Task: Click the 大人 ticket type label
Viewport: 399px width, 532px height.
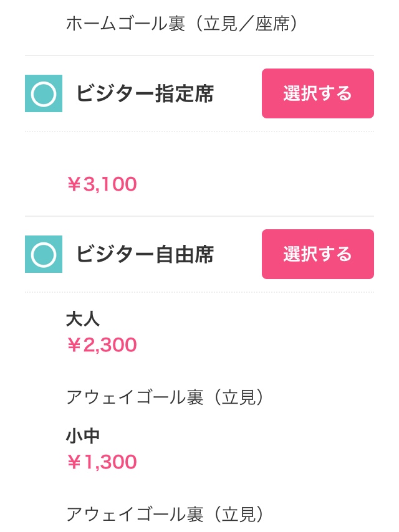Action: coord(83,319)
